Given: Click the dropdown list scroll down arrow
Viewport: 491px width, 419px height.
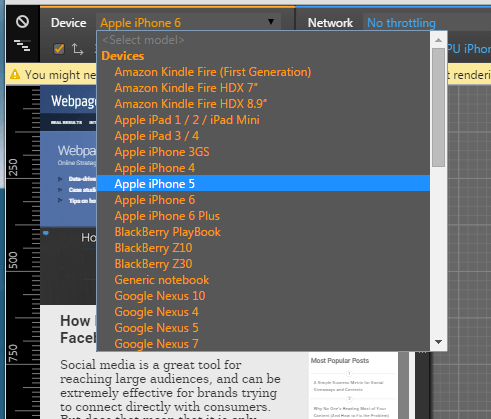Looking at the screenshot, I should tap(438, 342).
